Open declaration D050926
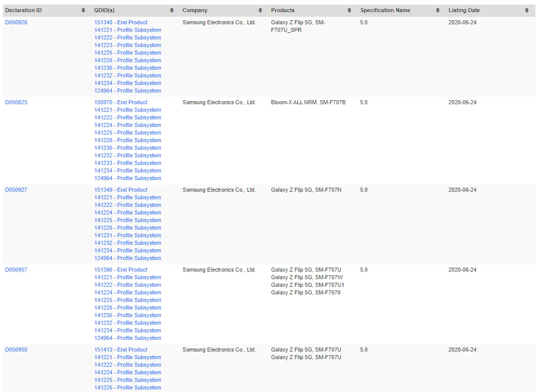 coord(16,22)
